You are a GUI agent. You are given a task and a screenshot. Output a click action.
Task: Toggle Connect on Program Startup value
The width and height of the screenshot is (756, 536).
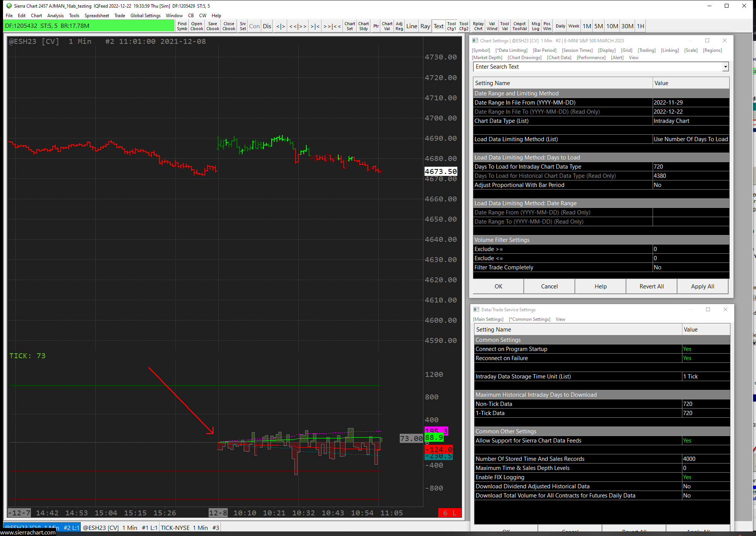(705, 349)
